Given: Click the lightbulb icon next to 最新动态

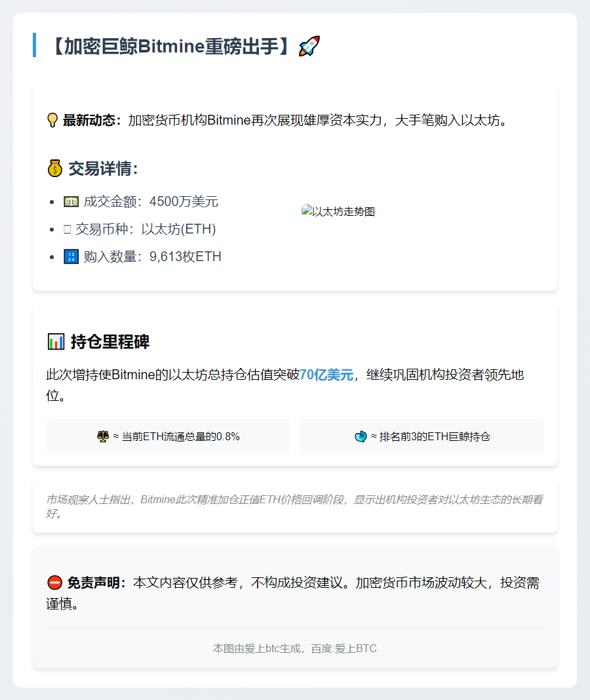Looking at the screenshot, I should tap(52, 119).
